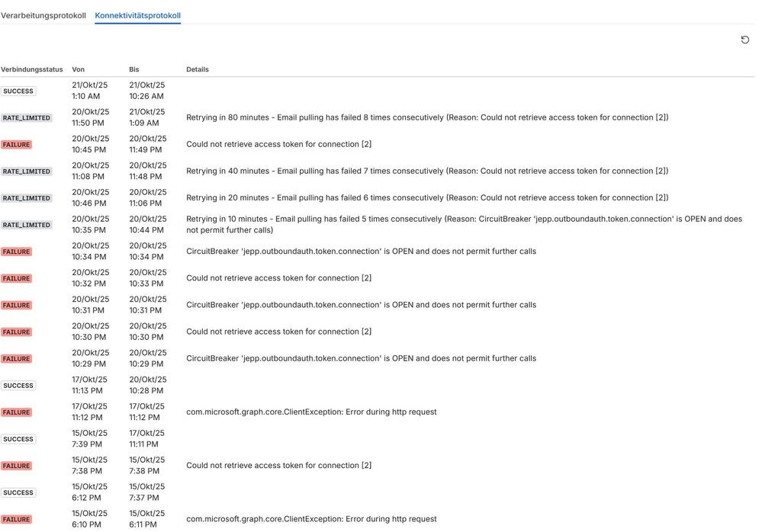
Task: Click Von value 15/Okt/25 6:12 PM
Action: click(90, 492)
